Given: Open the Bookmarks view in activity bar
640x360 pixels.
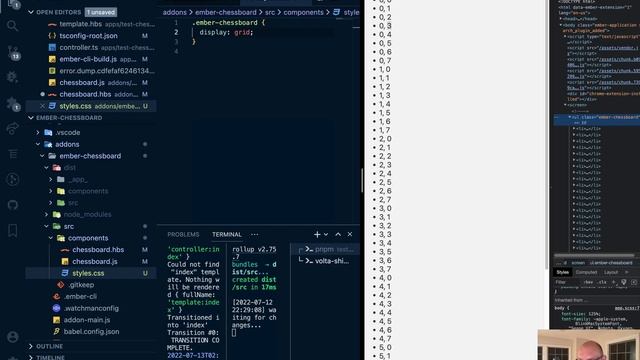Looking at the screenshot, I should [12, 230].
